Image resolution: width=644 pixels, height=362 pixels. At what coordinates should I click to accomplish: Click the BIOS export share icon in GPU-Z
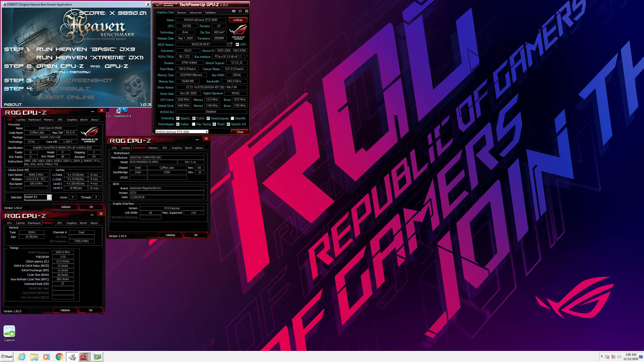[x=230, y=44]
